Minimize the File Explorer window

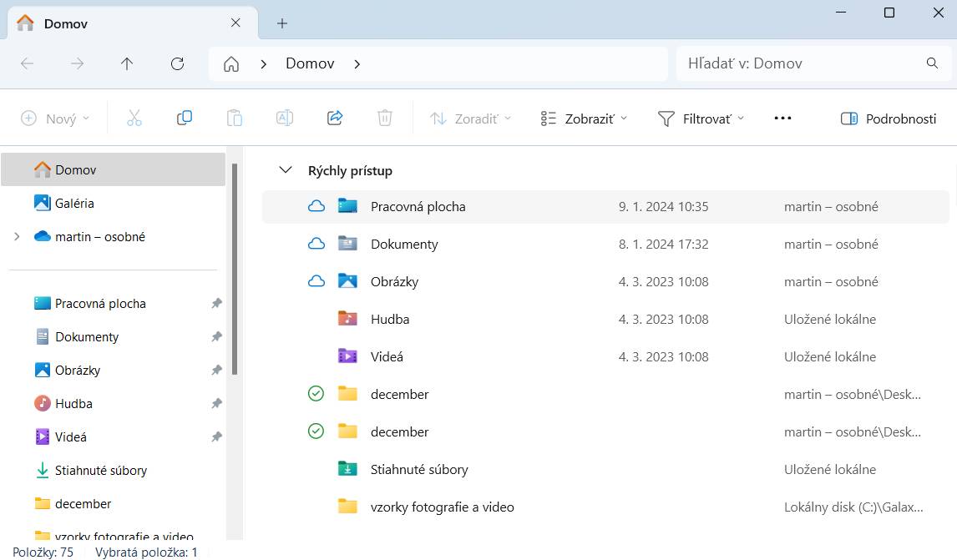(840, 13)
